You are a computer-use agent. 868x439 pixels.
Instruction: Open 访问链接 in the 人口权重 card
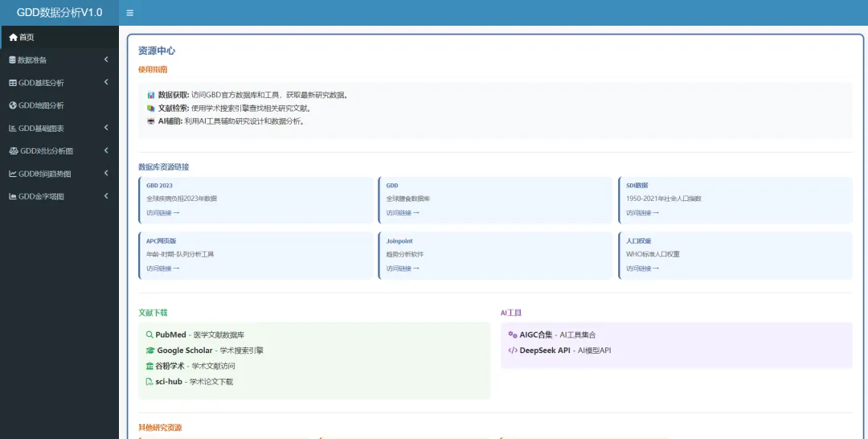pos(643,269)
